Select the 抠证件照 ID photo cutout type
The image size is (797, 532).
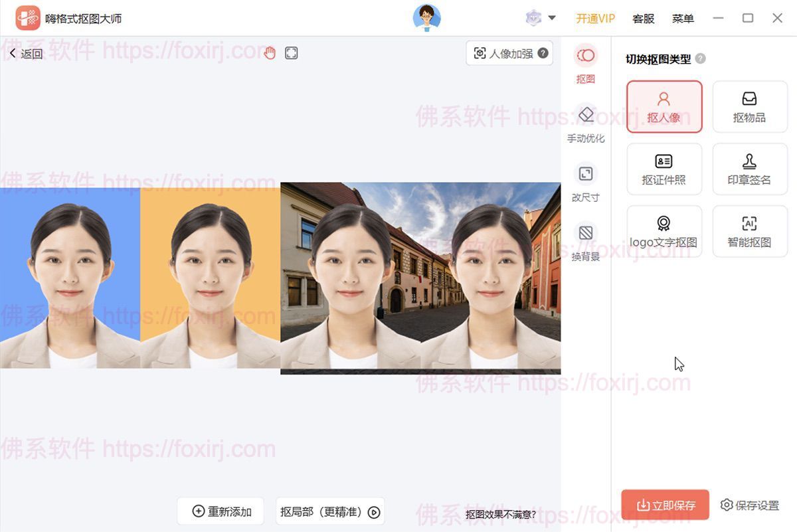point(664,169)
